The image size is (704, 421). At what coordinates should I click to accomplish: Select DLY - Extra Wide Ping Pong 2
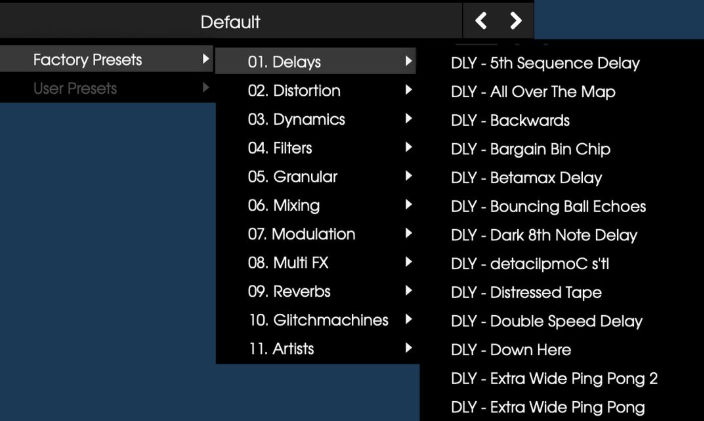[553, 378]
